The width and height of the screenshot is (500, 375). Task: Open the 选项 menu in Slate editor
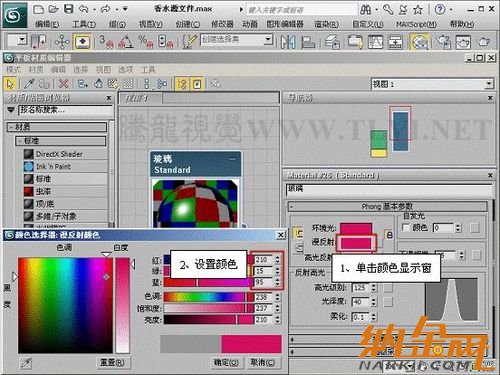click(126, 70)
